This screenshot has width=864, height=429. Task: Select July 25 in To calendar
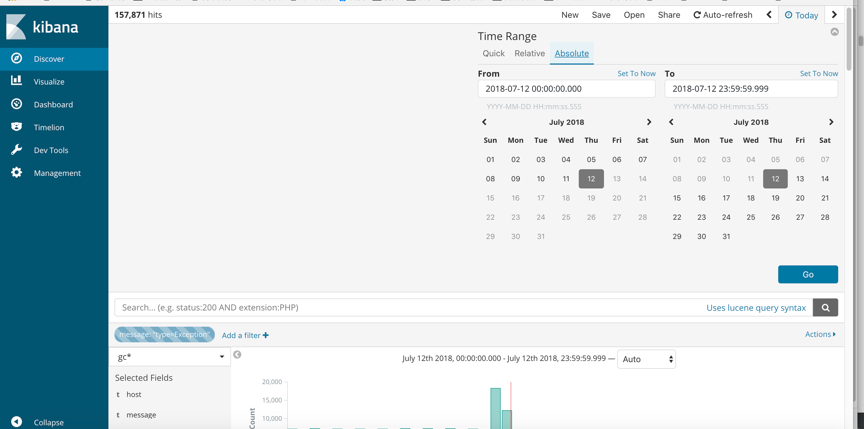tap(750, 217)
